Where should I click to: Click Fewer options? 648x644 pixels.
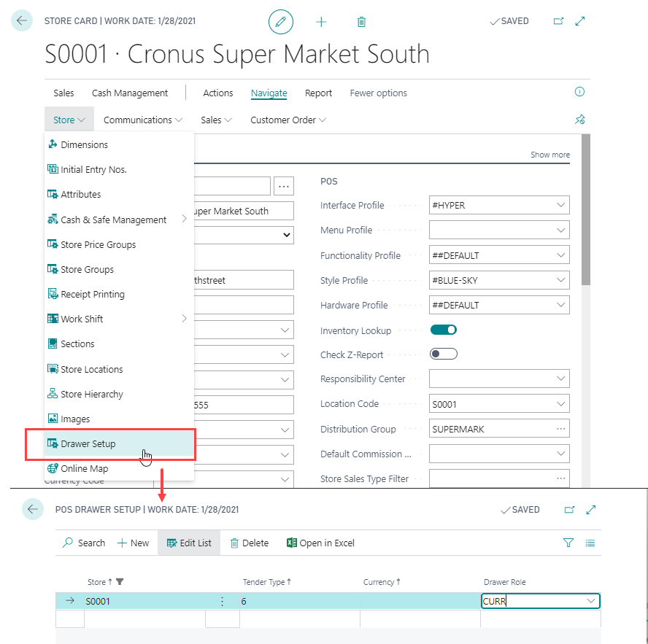click(x=378, y=93)
